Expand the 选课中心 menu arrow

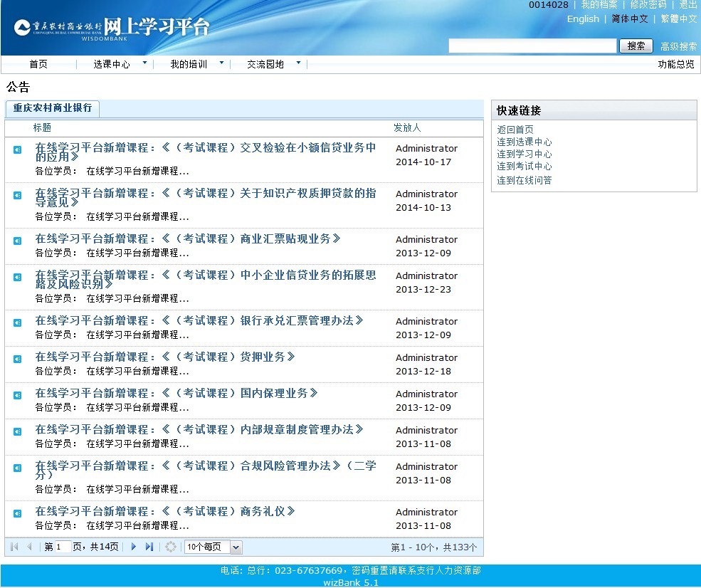pos(144,63)
